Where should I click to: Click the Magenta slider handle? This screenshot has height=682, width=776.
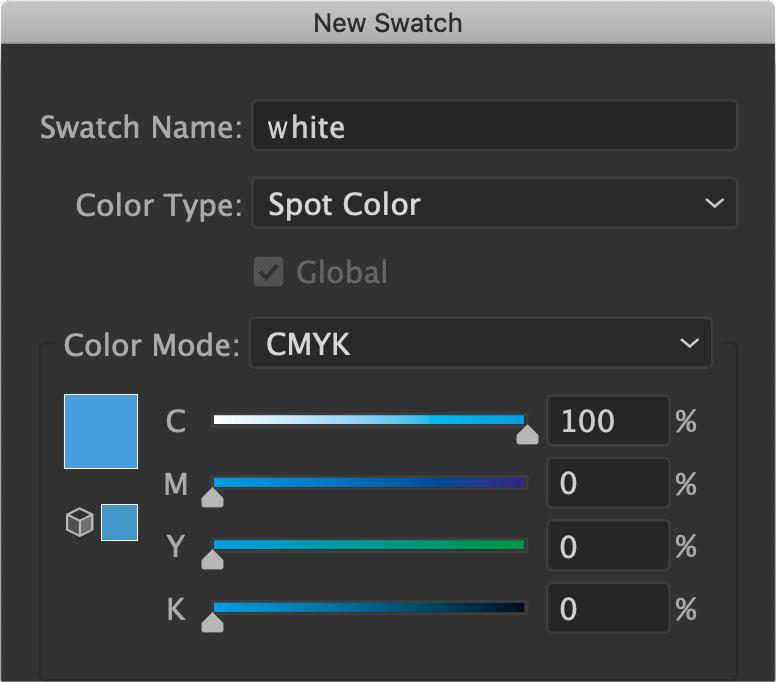tap(212, 497)
